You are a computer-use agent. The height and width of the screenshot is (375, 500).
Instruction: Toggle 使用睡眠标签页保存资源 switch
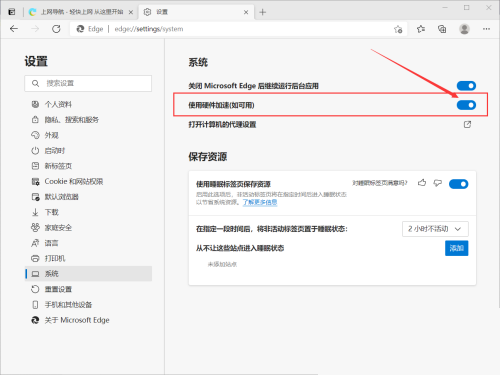pos(458,184)
